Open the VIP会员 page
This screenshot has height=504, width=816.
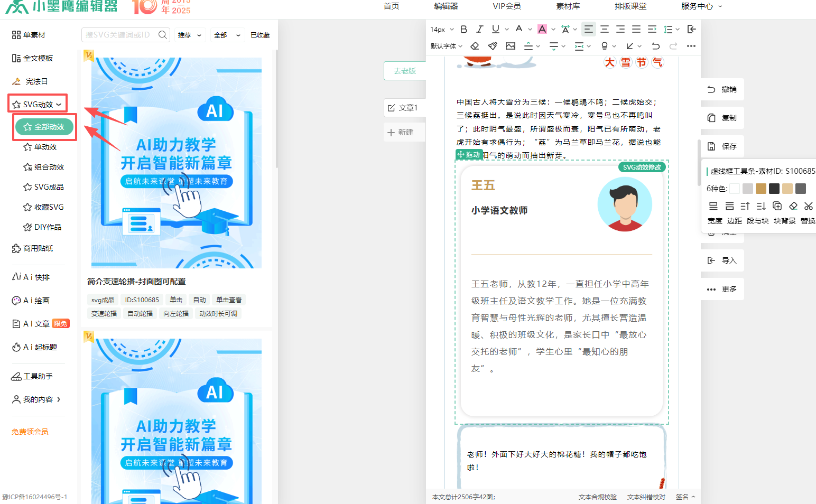click(x=507, y=6)
